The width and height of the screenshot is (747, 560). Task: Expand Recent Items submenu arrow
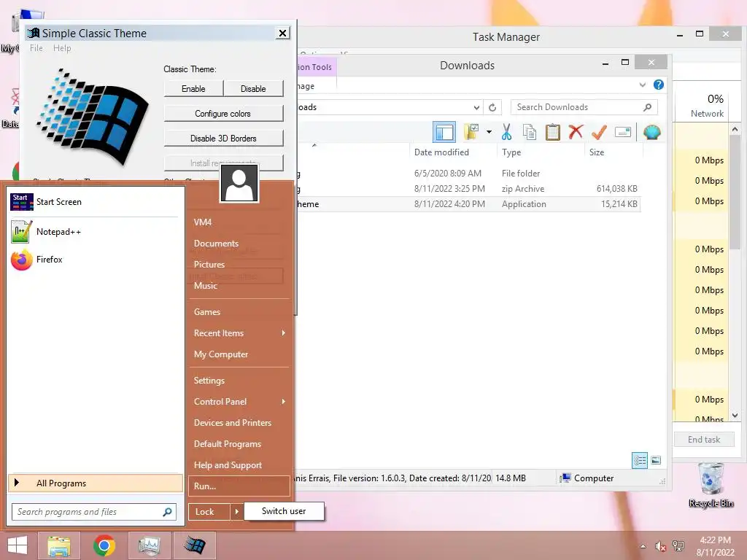pos(284,332)
